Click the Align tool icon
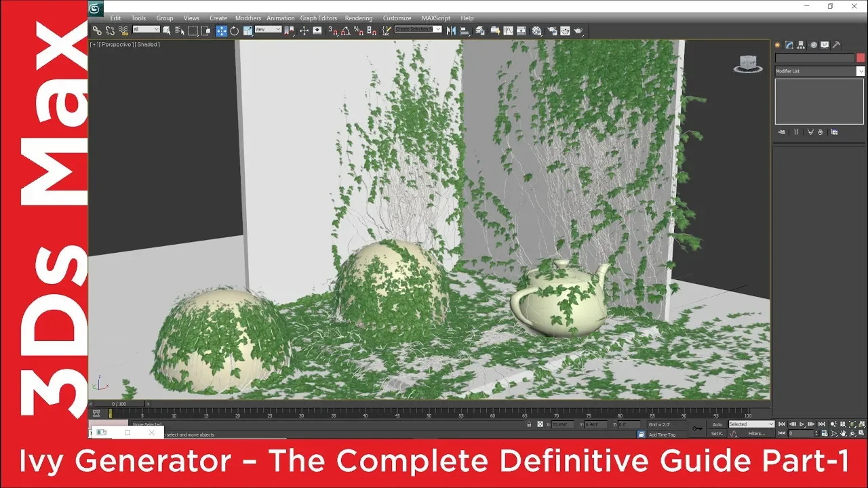868x488 pixels. 465,30
